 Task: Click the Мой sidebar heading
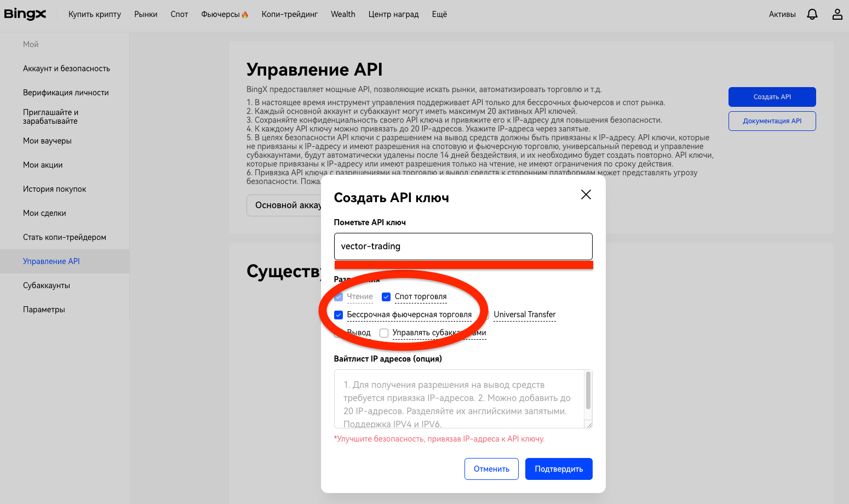(x=31, y=44)
